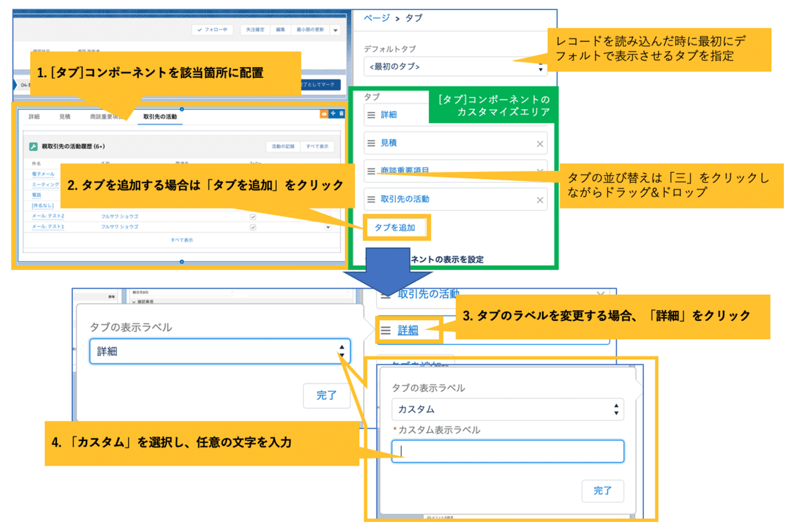Click the すべて表示 link below the activity list
Viewport: 804px width, 532px height.
[182, 239]
